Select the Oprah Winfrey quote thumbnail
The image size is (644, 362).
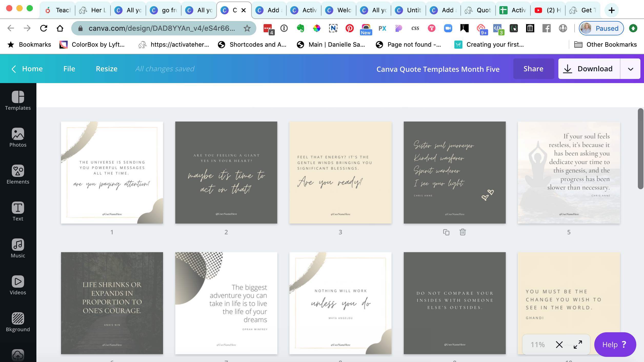226,303
